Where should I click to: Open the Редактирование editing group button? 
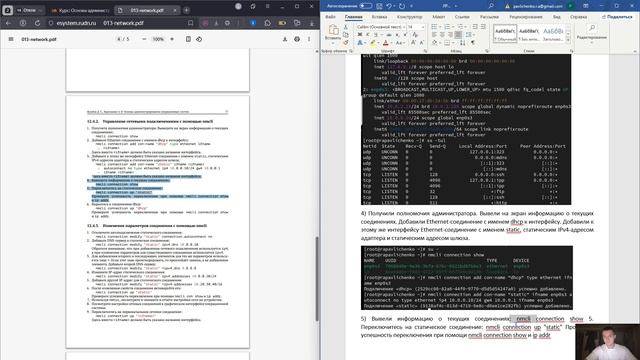click(x=591, y=32)
